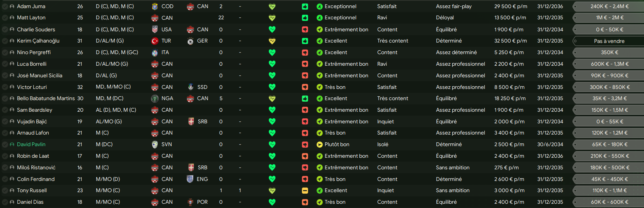644x208 pixels.
Task: Click the person icon beside David Pavlin
Action: coord(12,145)
